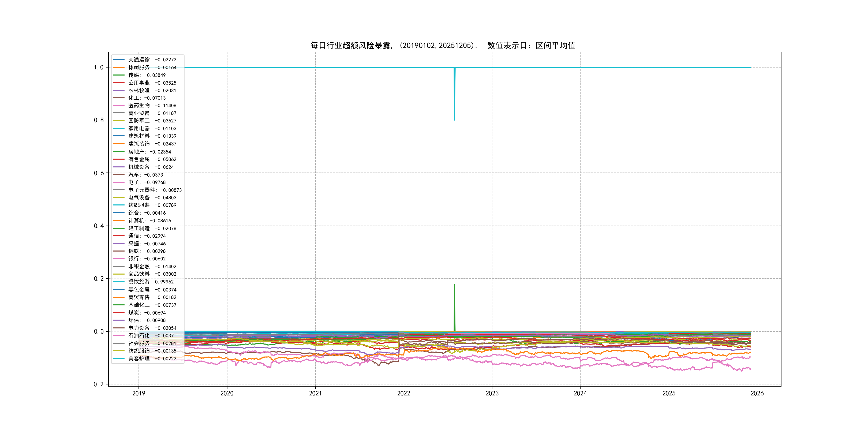
Task: Click the 2022 x-axis tick label
Action: coord(404,393)
